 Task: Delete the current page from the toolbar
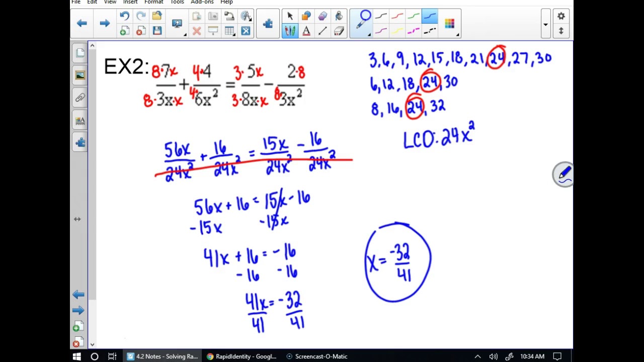click(141, 31)
